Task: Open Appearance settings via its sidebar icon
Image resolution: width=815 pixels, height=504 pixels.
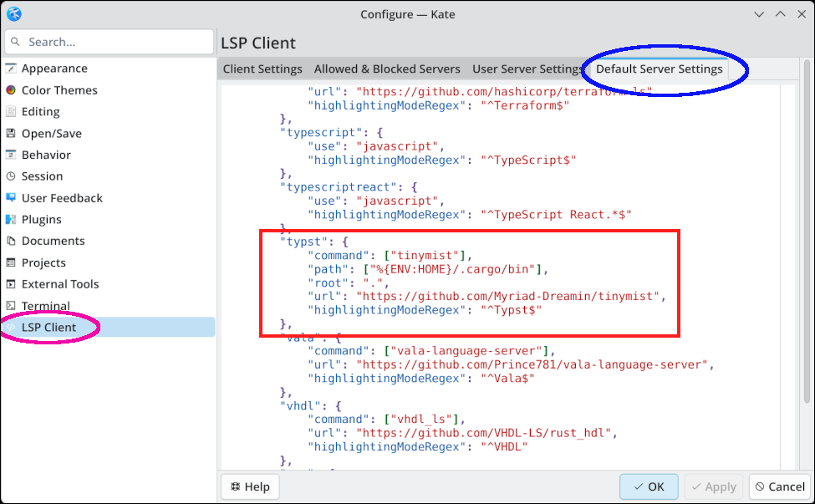Action: point(11,68)
